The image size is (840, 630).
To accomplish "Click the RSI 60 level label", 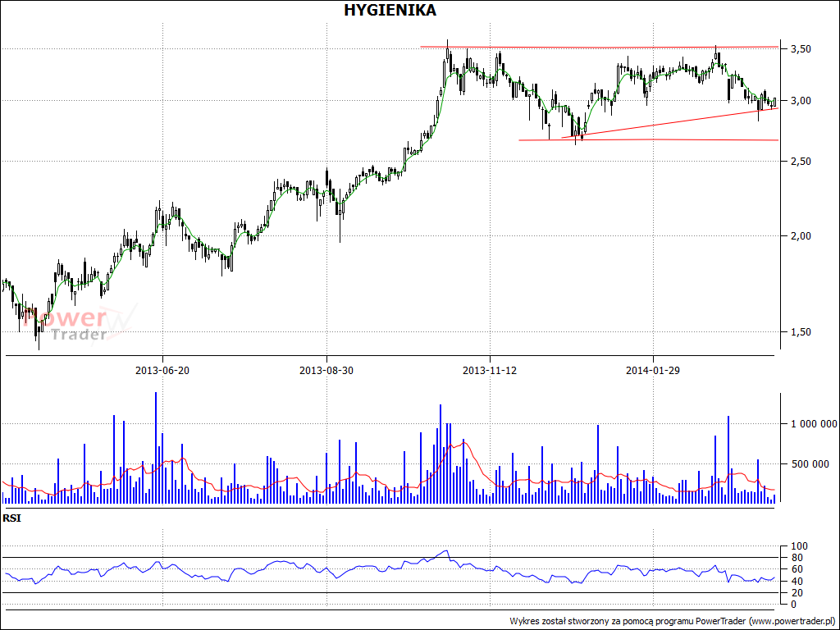I will click(x=797, y=569).
